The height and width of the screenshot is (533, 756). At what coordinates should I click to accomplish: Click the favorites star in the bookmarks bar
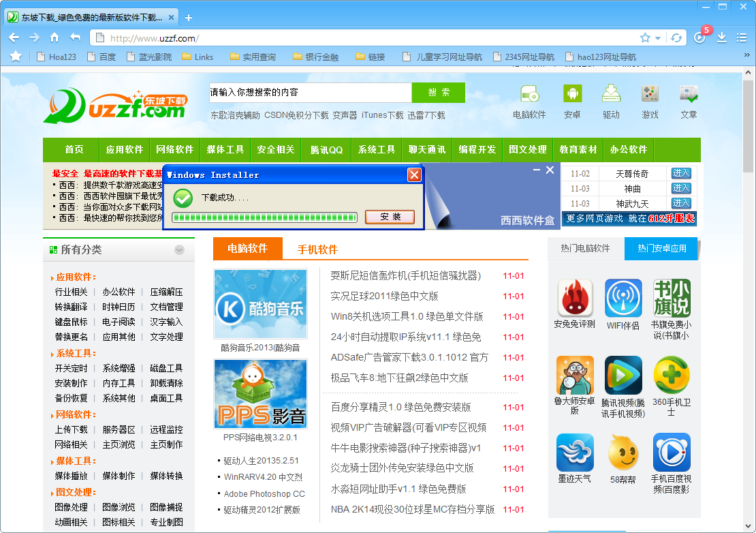[x=16, y=57]
